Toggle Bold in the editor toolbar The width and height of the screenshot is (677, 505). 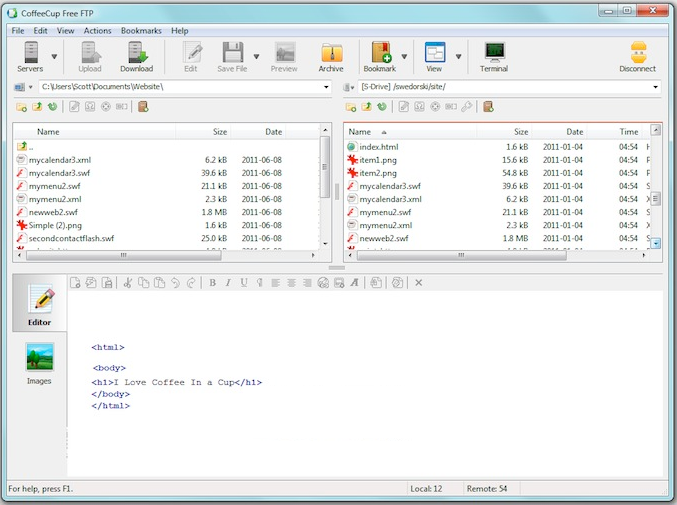point(212,283)
